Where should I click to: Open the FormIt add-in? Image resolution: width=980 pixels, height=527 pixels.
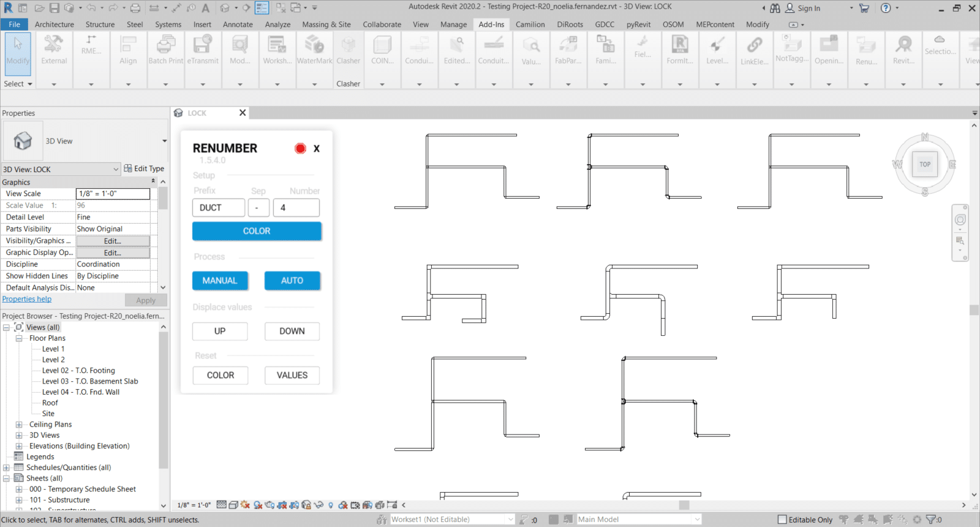click(x=680, y=51)
